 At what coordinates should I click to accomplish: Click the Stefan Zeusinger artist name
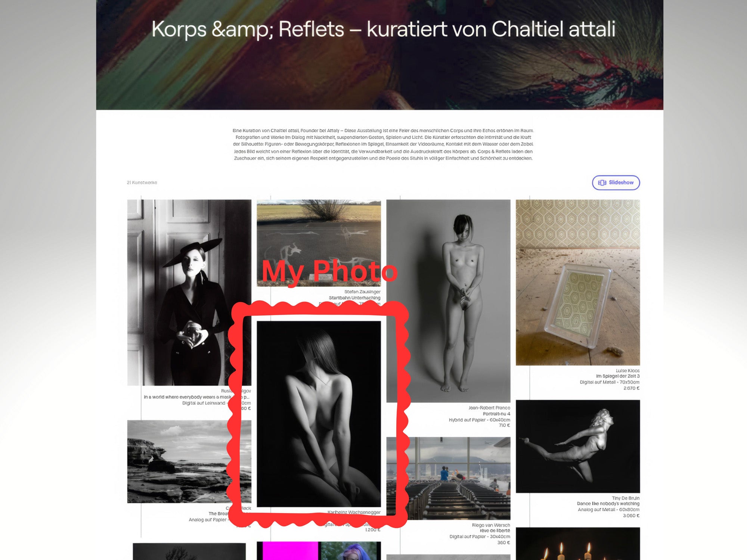click(x=362, y=292)
